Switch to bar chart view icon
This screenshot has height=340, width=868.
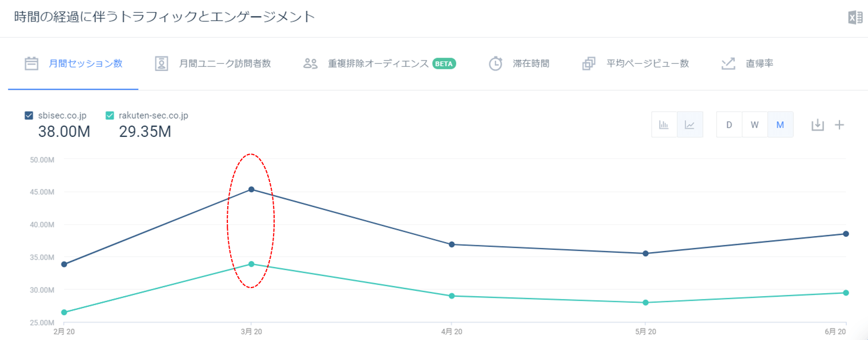point(664,124)
